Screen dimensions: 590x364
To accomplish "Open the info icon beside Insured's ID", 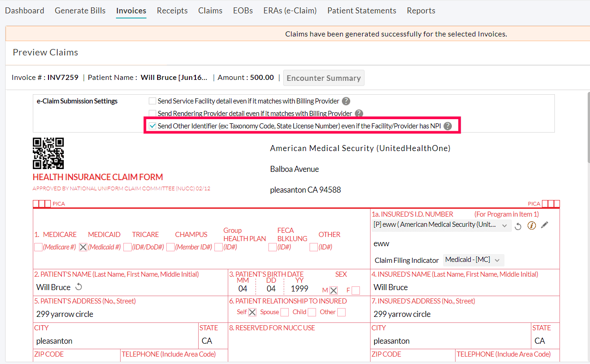I will point(531,226).
